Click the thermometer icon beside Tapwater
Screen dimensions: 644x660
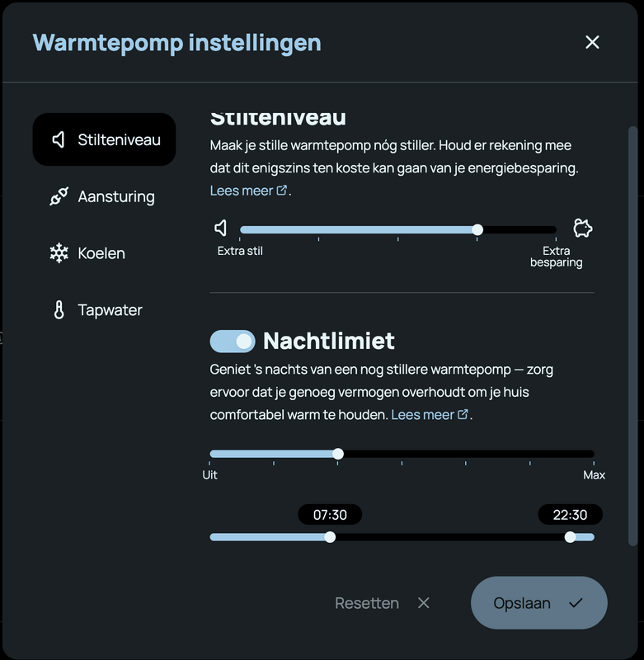[x=59, y=310]
